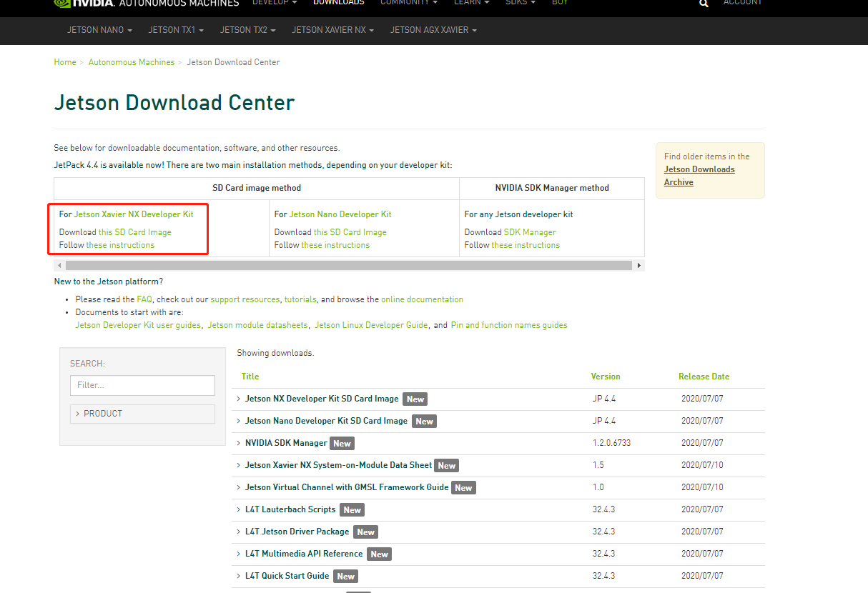Sort downloads by Title column
The width and height of the screenshot is (868, 593).
pos(250,377)
